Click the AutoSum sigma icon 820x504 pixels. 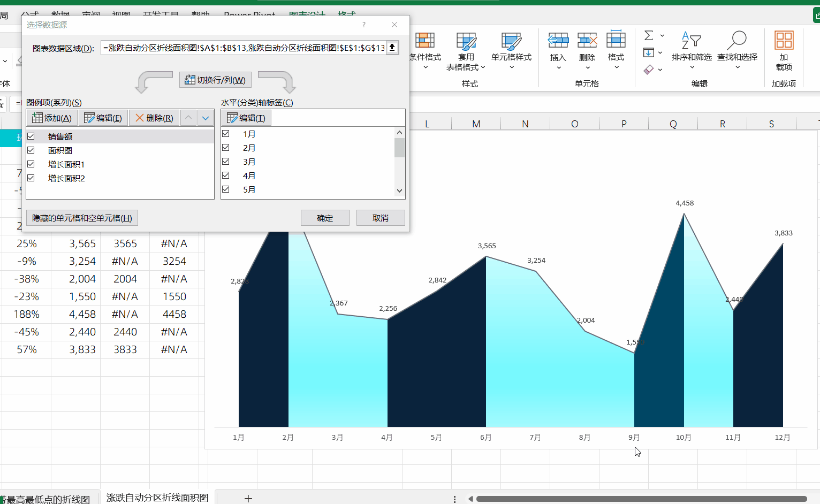649,36
